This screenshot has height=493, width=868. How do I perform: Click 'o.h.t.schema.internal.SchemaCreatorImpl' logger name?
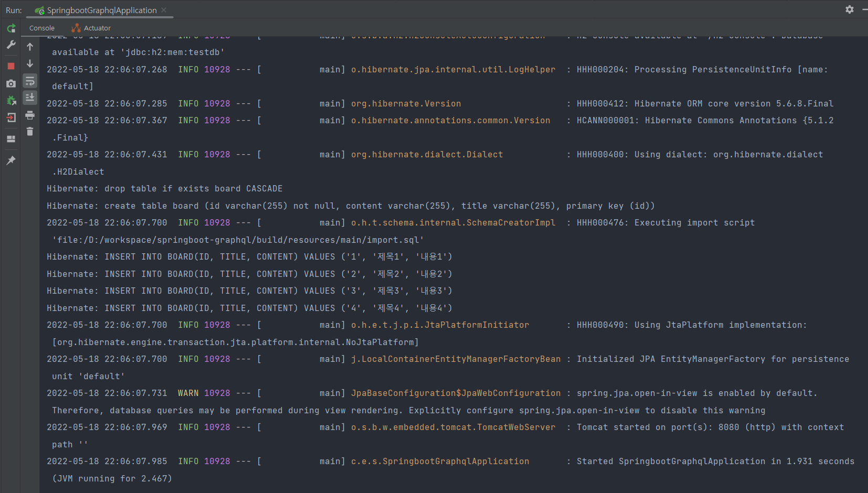453,222
